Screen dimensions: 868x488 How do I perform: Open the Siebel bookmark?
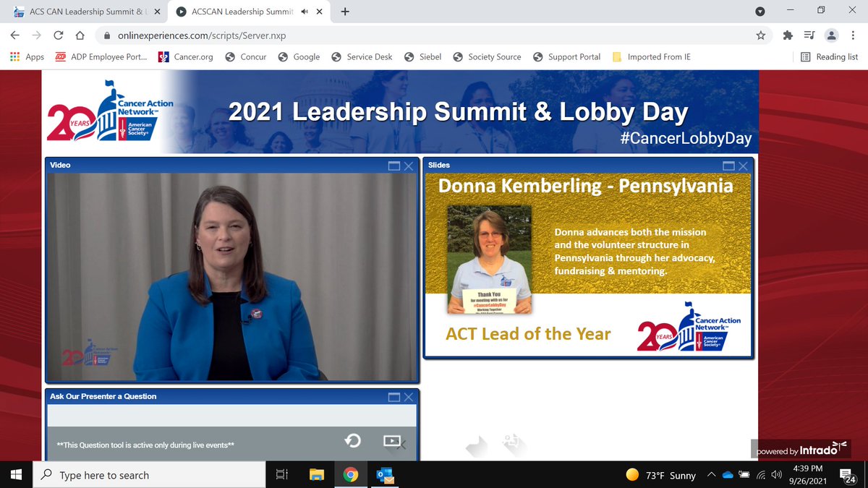422,56
